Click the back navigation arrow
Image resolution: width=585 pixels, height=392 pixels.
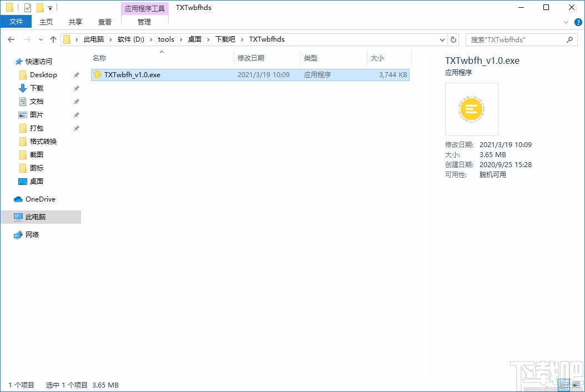(x=11, y=39)
